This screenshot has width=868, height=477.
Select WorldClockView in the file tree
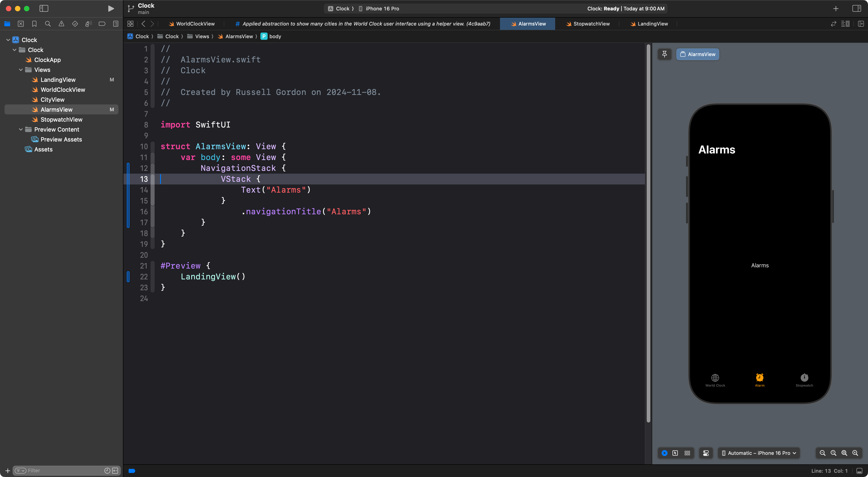point(63,90)
